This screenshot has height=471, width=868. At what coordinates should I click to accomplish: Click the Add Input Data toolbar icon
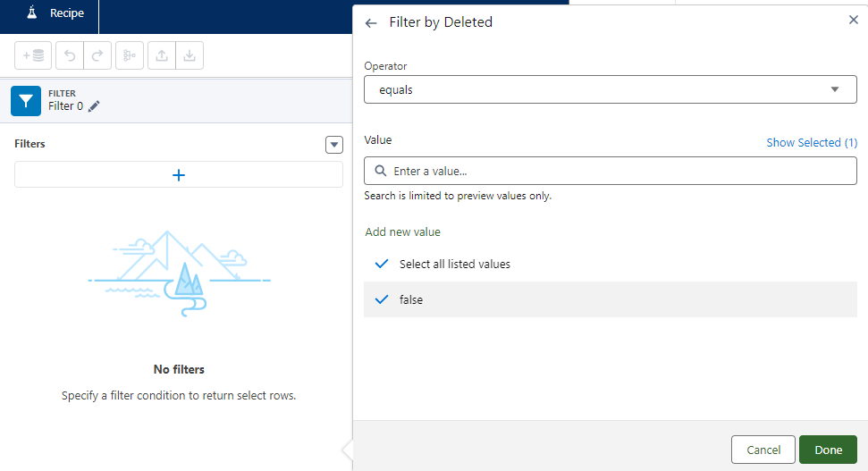click(33, 55)
